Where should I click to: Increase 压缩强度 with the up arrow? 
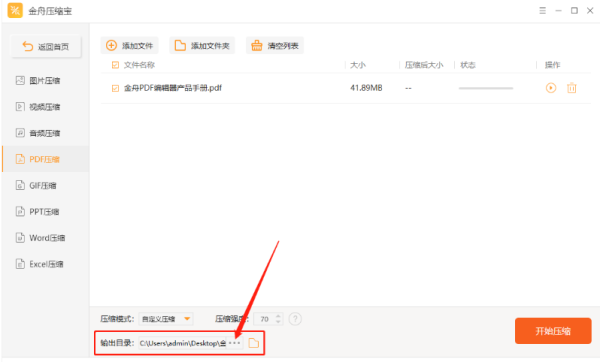(279, 316)
